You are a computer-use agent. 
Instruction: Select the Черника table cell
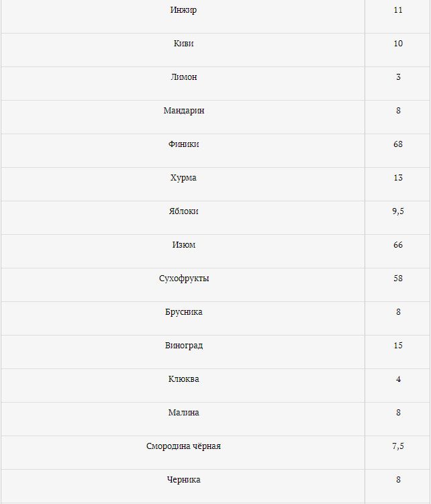click(x=183, y=480)
